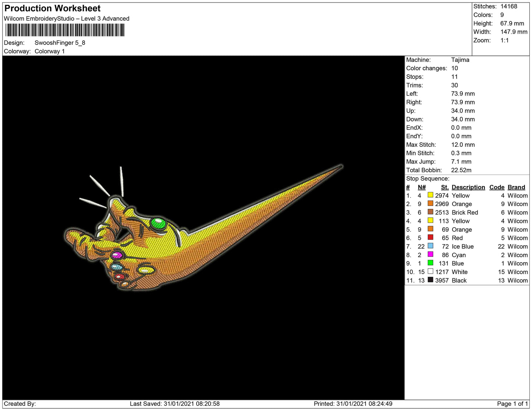Pick the red swatch in stop row 6
Image resolution: width=532 pixels, height=409 pixels.
coord(430,237)
